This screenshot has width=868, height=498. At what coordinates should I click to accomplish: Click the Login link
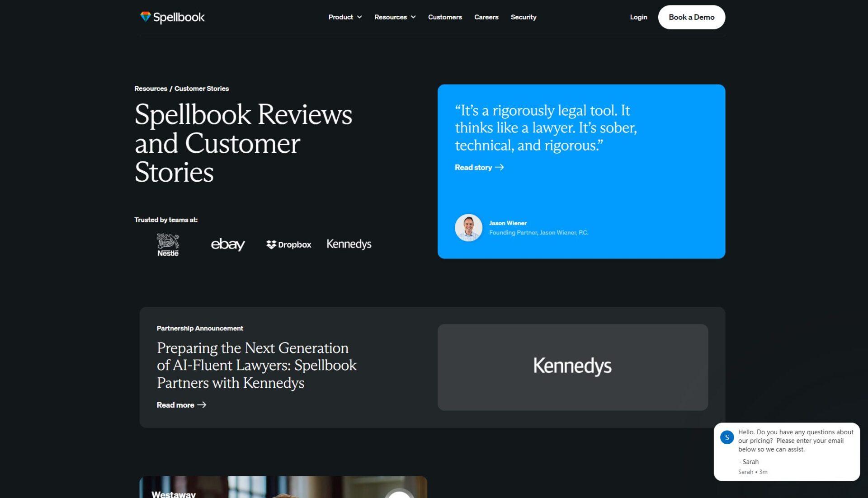point(638,17)
